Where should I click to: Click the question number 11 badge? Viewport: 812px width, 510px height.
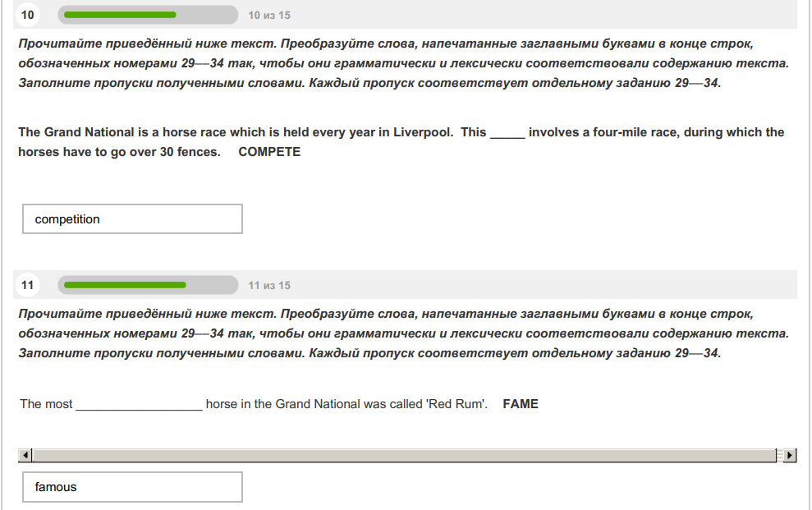[x=27, y=285]
